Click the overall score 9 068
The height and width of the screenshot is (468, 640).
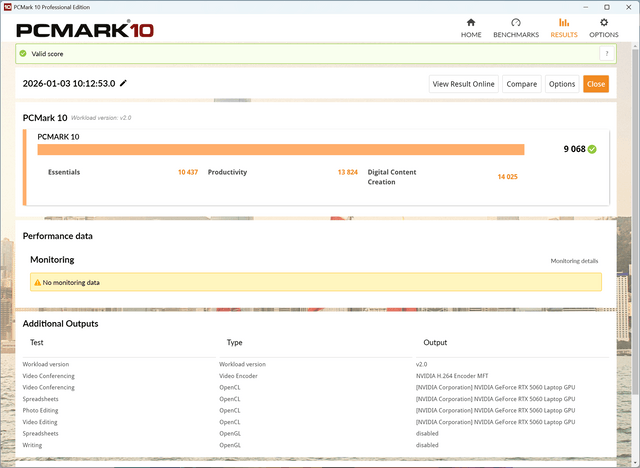tap(574, 149)
